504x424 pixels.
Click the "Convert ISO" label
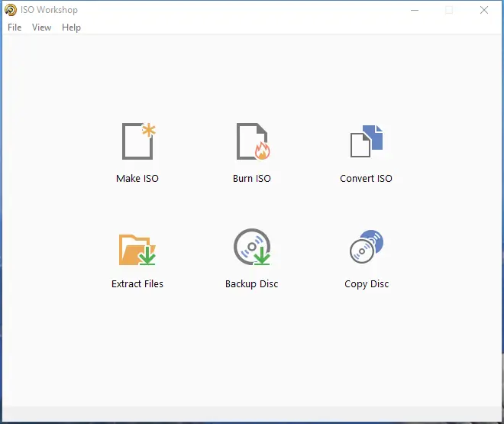[366, 179]
